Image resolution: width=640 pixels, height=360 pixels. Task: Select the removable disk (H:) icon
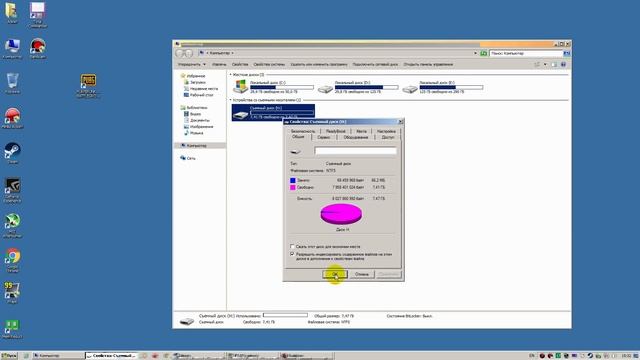[x=240, y=115]
